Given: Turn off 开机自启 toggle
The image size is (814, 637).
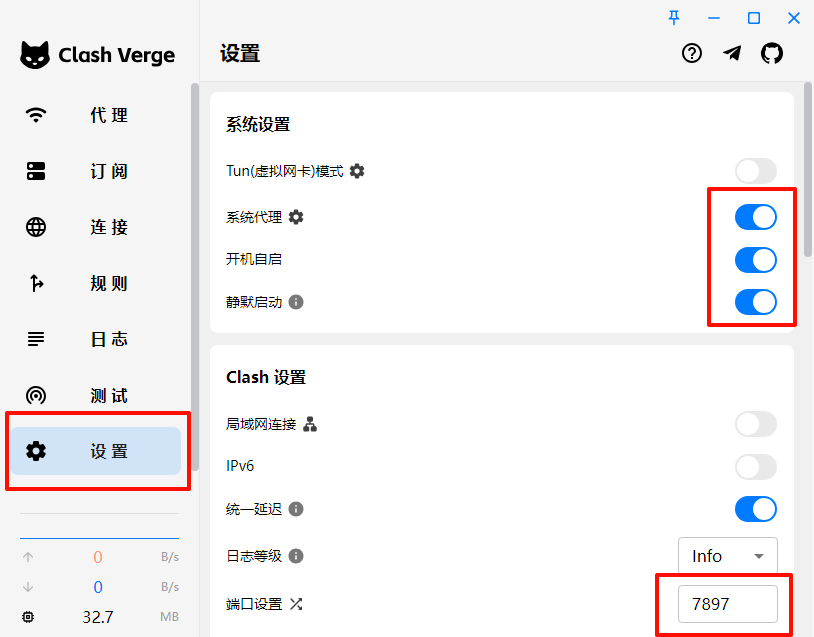Looking at the screenshot, I should coord(755,260).
